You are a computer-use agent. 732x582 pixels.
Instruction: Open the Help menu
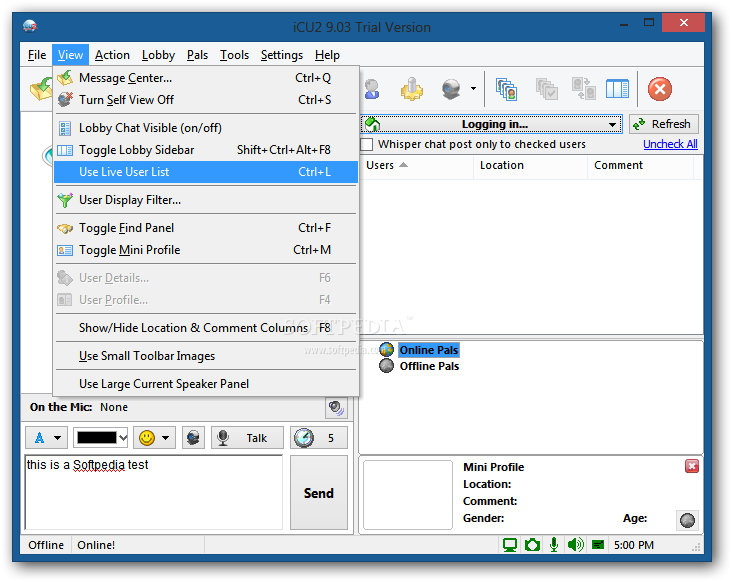tap(327, 55)
